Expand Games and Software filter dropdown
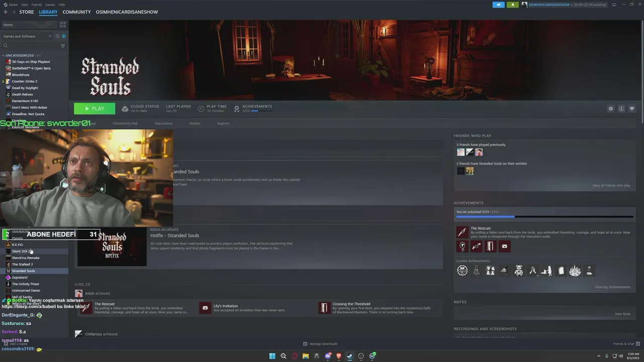Viewport: 644px width, 362px height. coord(27,36)
